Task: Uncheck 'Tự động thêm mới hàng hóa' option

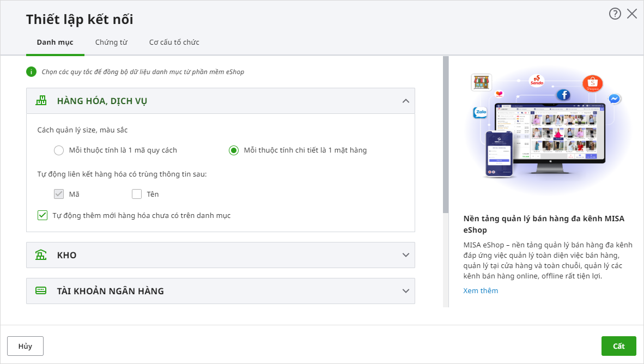Action: point(42,215)
